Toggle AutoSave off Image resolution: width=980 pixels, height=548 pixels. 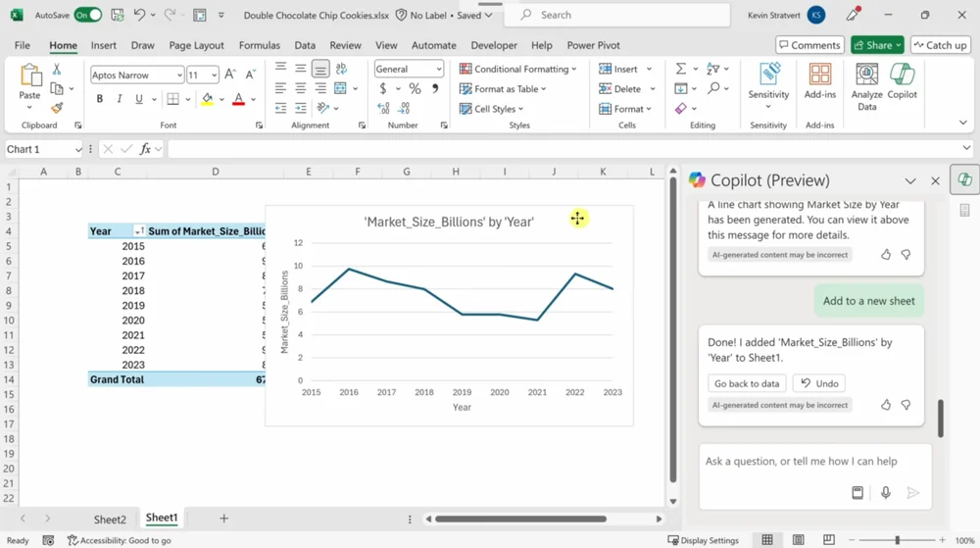[87, 16]
